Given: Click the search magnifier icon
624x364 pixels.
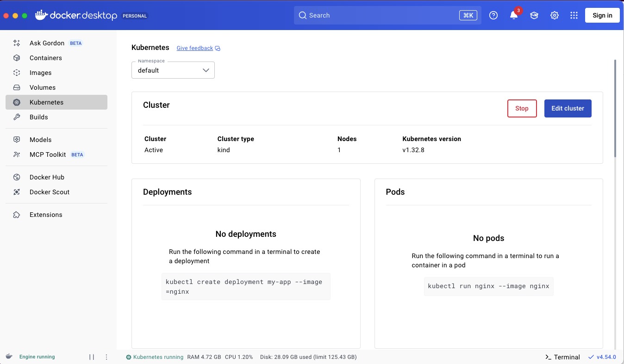Looking at the screenshot, I should click(303, 15).
